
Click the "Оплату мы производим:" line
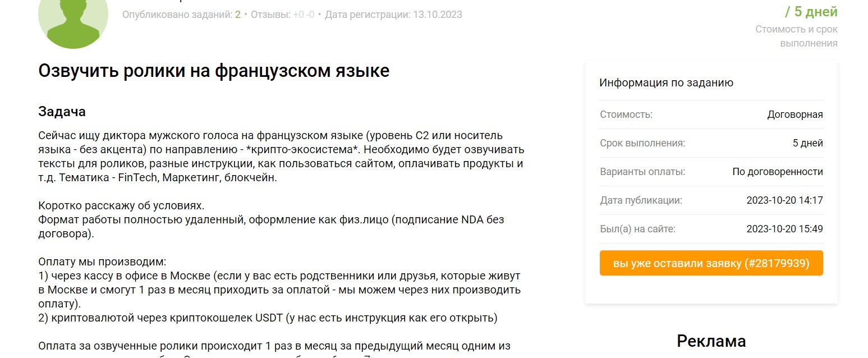pyautogui.click(x=102, y=262)
